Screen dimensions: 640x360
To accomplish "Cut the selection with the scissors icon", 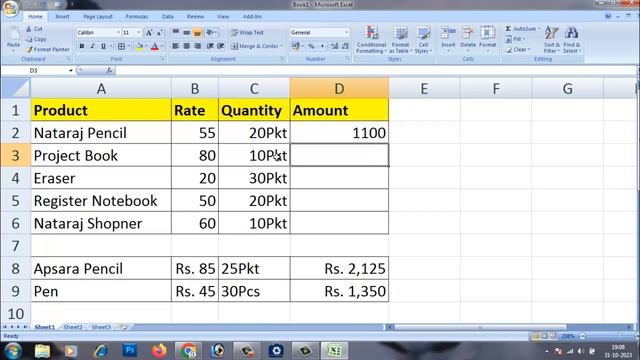I will (29, 29).
